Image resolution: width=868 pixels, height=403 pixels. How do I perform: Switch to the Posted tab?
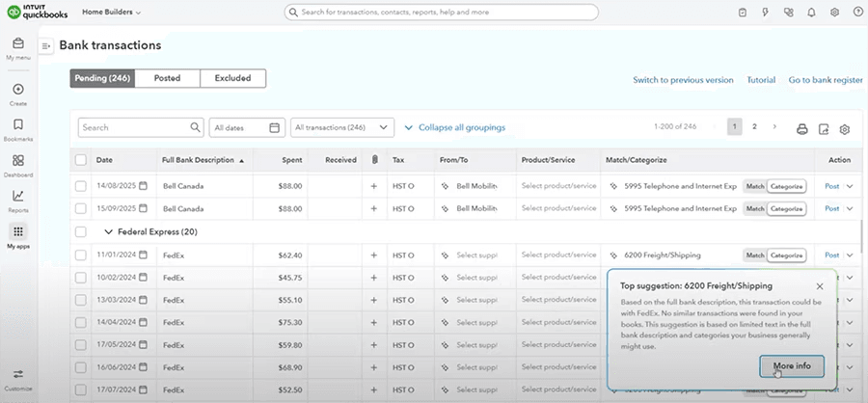(167, 78)
